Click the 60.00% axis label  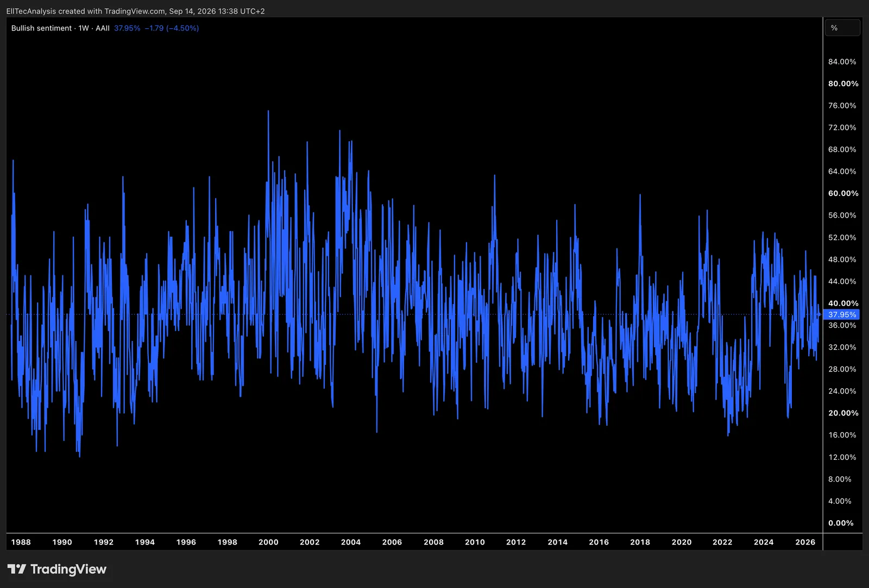point(843,193)
